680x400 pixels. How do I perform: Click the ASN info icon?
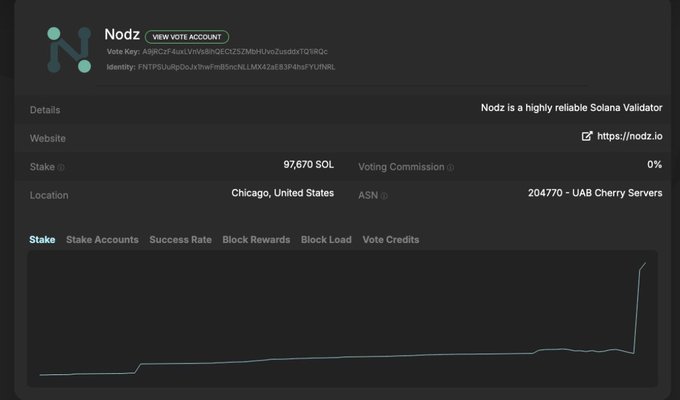(384, 196)
